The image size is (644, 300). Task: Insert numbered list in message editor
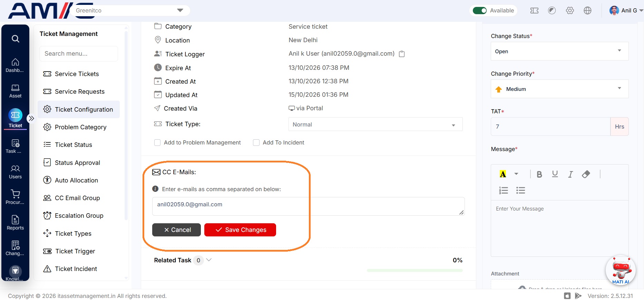pos(504,190)
